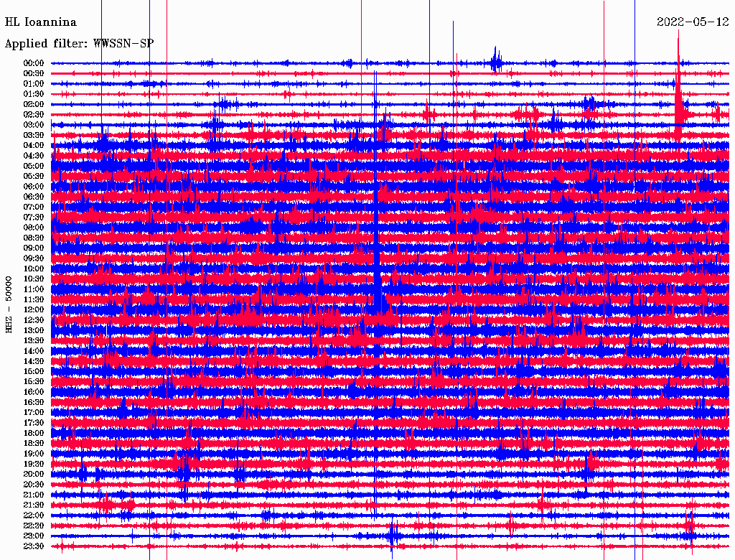
Task: Click the 23:00 time label
Action: coord(34,536)
